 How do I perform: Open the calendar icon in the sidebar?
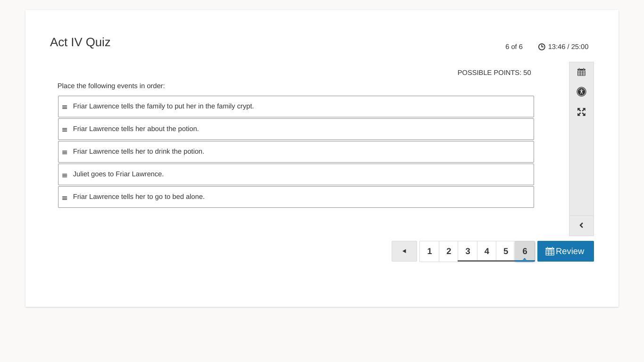tap(581, 72)
